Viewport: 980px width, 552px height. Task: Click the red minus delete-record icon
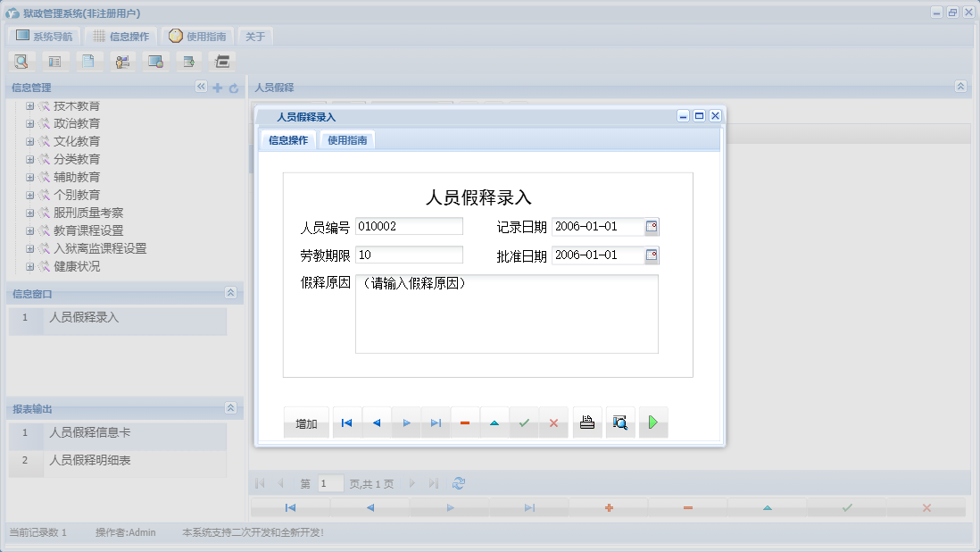tap(465, 422)
